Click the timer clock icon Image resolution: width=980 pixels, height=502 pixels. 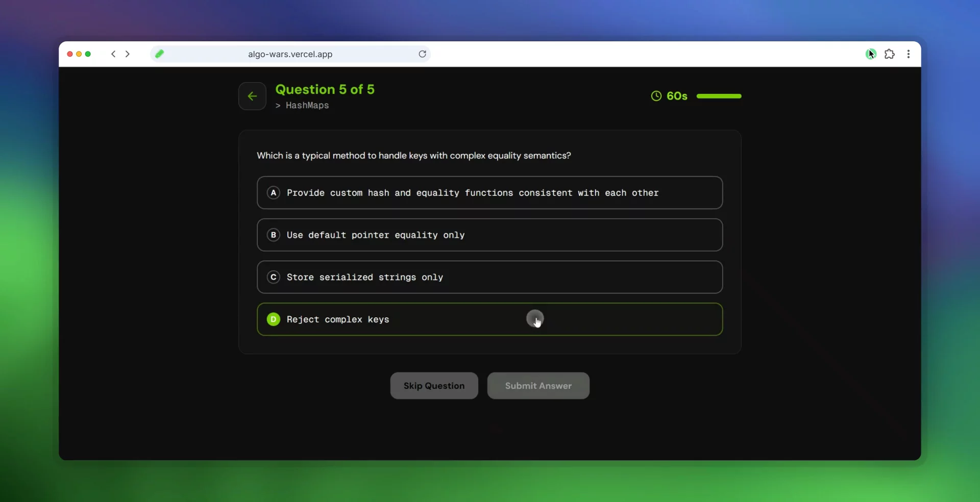(x=656, y=96)
